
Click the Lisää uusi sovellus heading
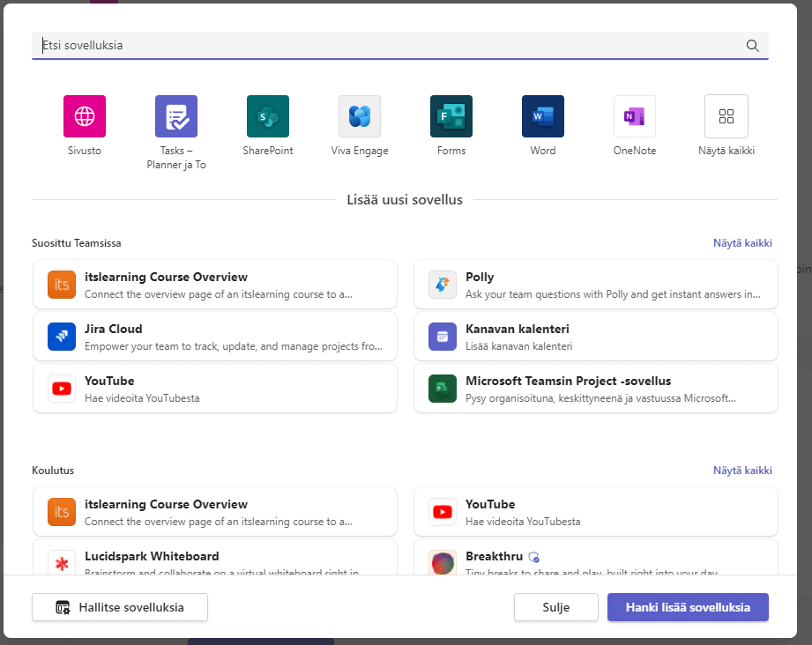405,200
